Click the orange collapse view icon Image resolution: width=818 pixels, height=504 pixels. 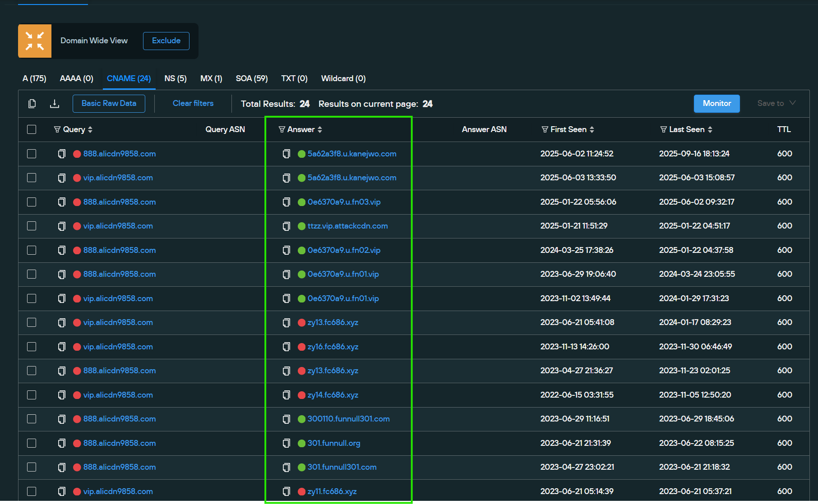(x=35, y=41)
